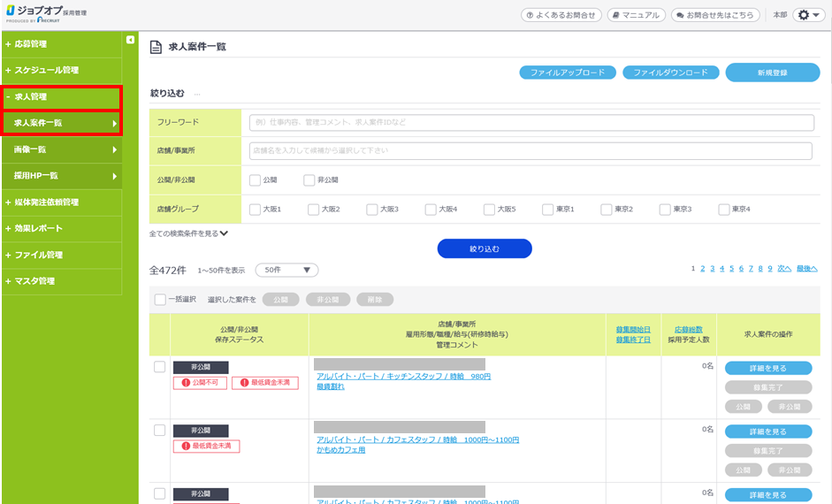Go to page 2 of results
The height and width of the screenshot is (504, 832).
click(703, 268)
